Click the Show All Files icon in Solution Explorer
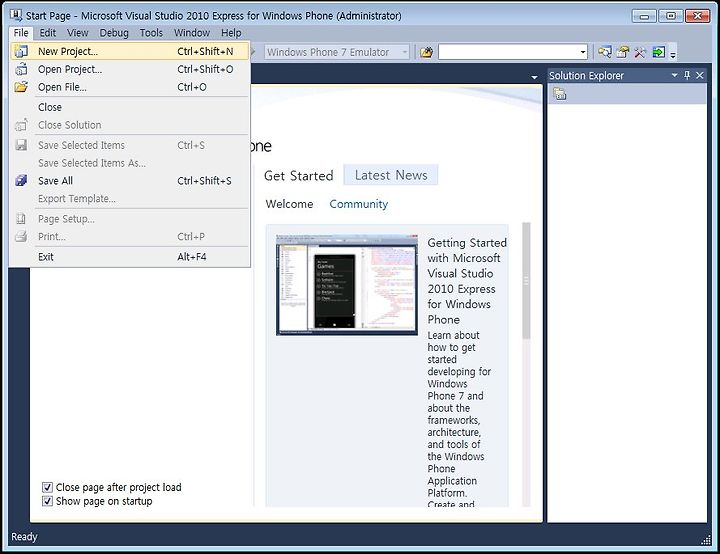720x554 pixels. (x=560, y=94)
